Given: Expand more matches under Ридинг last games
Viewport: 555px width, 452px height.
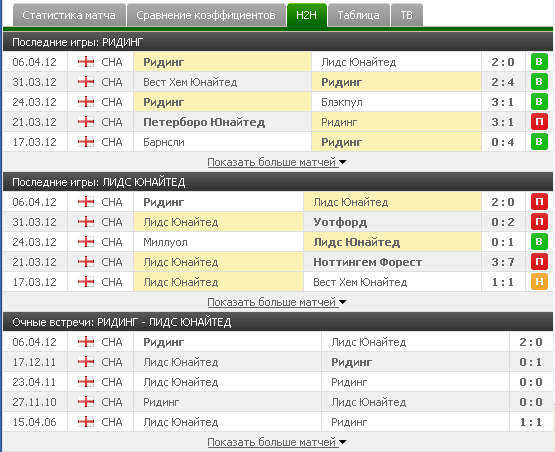Looking at the screenshot, I should click(x=276, y=162).
